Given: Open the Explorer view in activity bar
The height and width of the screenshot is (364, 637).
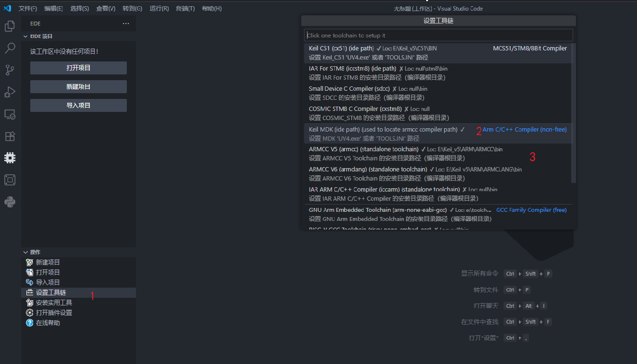Looking at the screenshot, I should tap(10, 26).
